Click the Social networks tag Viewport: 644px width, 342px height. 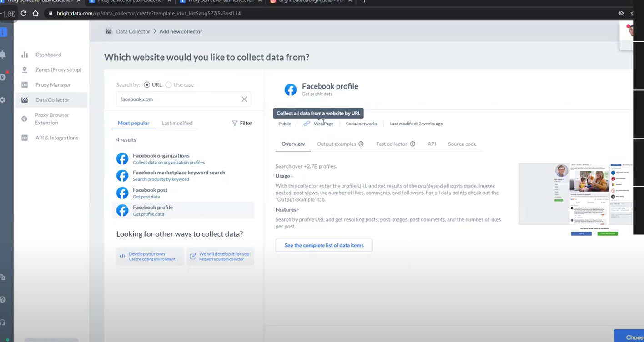[362, 124]
